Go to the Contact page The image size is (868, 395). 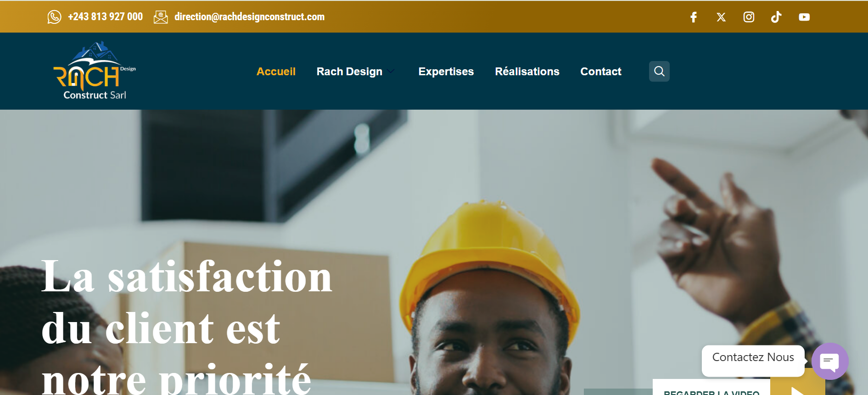click(600, 72)
